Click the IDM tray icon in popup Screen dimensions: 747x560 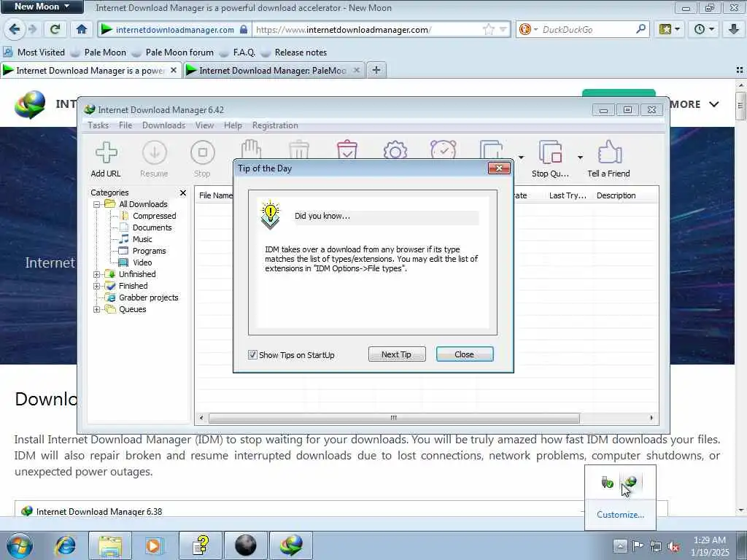click(631, 482)
